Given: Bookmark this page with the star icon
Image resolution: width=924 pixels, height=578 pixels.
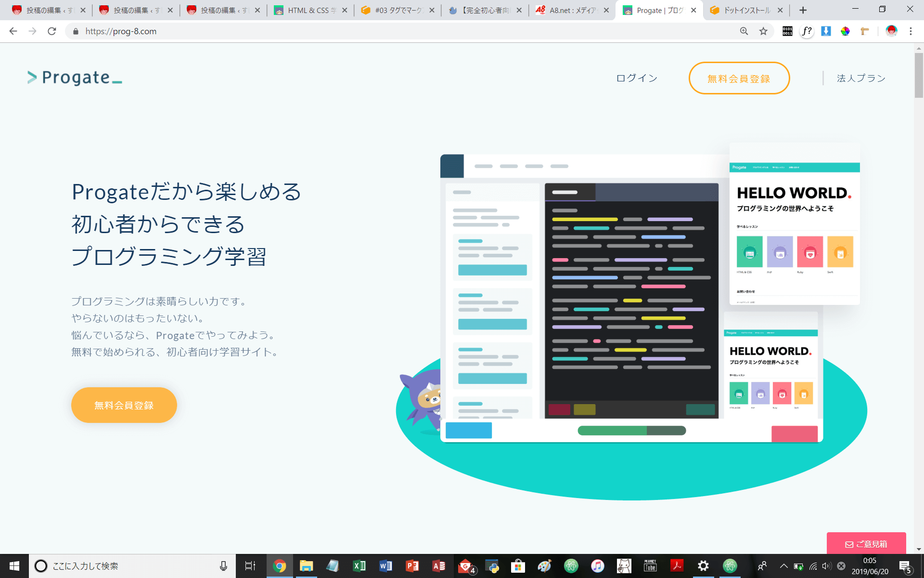Looking at the screenshot, I should point(763,31).
